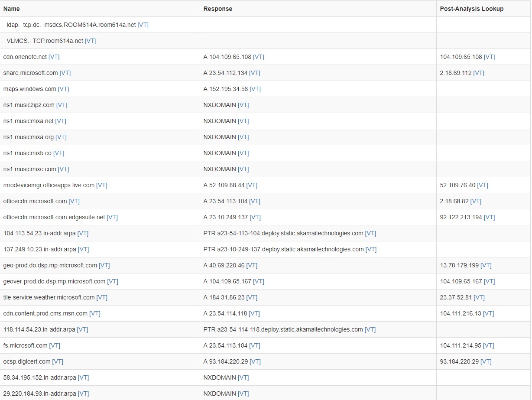Screen dimensions: 532x400
Task: Open mrodevicemgr.officeapps.live.com link
Action: [49, 185]
